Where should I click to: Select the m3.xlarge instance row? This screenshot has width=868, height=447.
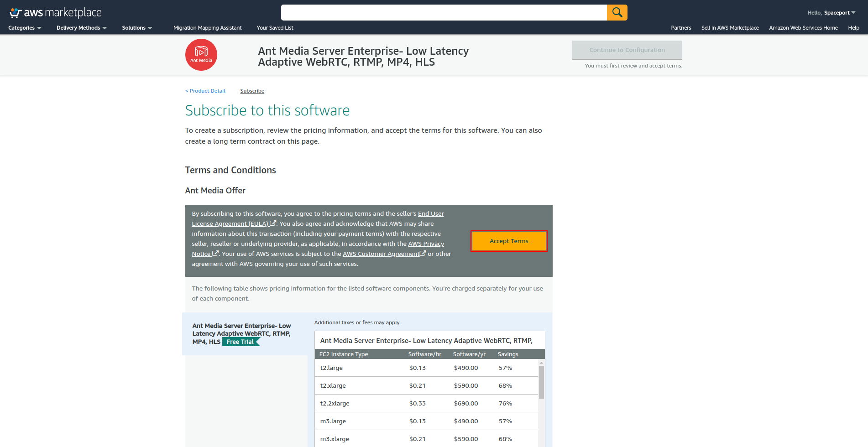tap(426, 438)
